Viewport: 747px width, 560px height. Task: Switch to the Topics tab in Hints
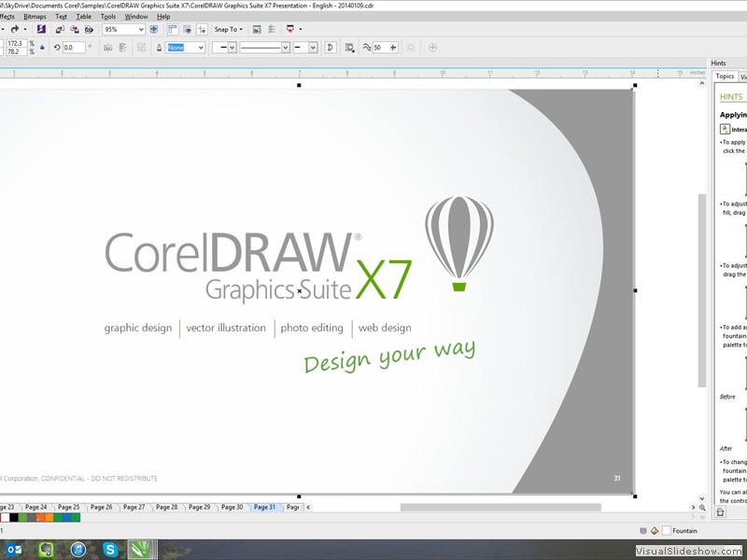725,77
